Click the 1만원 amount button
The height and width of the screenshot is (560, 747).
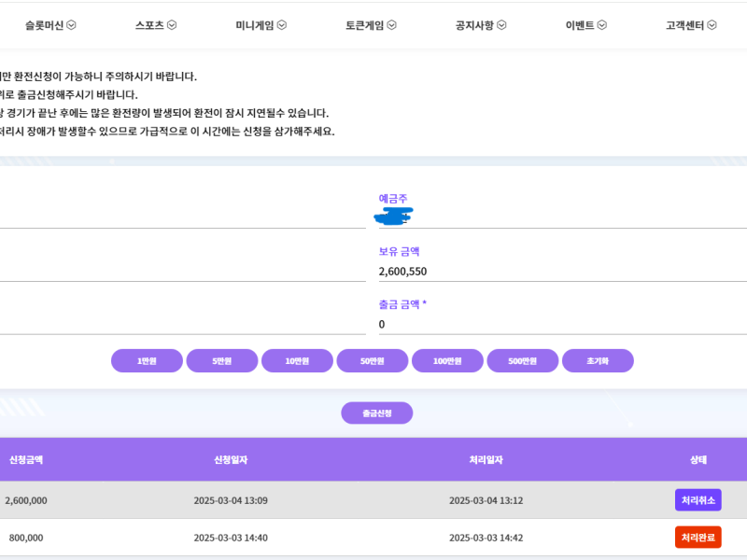coord(147,360)
